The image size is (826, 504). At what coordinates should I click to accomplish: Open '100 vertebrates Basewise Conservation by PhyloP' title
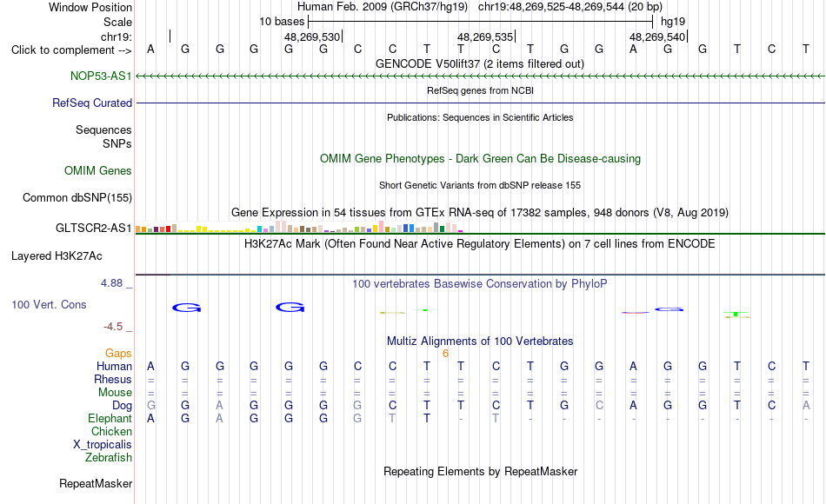click(479, 284)
